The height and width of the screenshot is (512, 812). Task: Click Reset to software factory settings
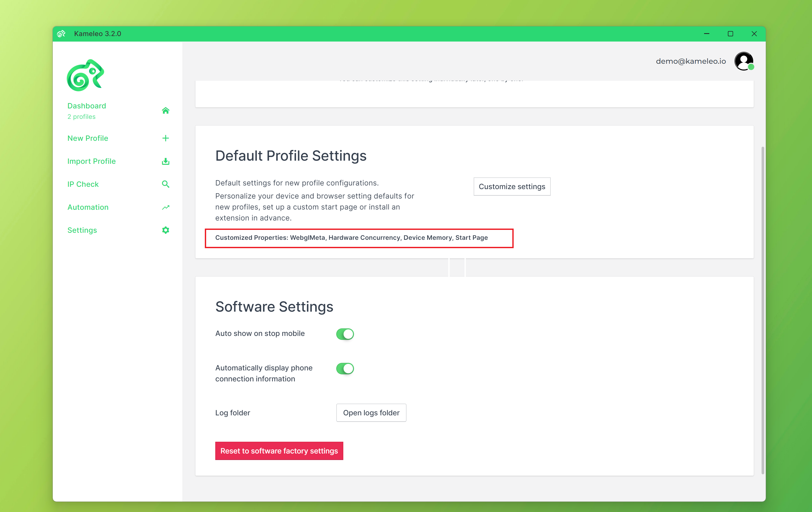click(x=279, y=451)
